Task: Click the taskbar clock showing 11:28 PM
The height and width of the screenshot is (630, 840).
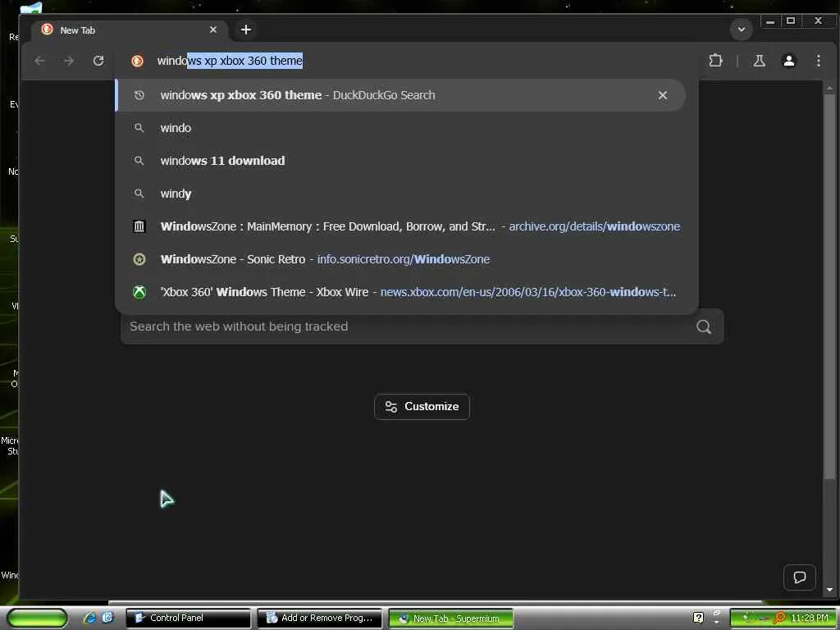Action: (809, 618)
